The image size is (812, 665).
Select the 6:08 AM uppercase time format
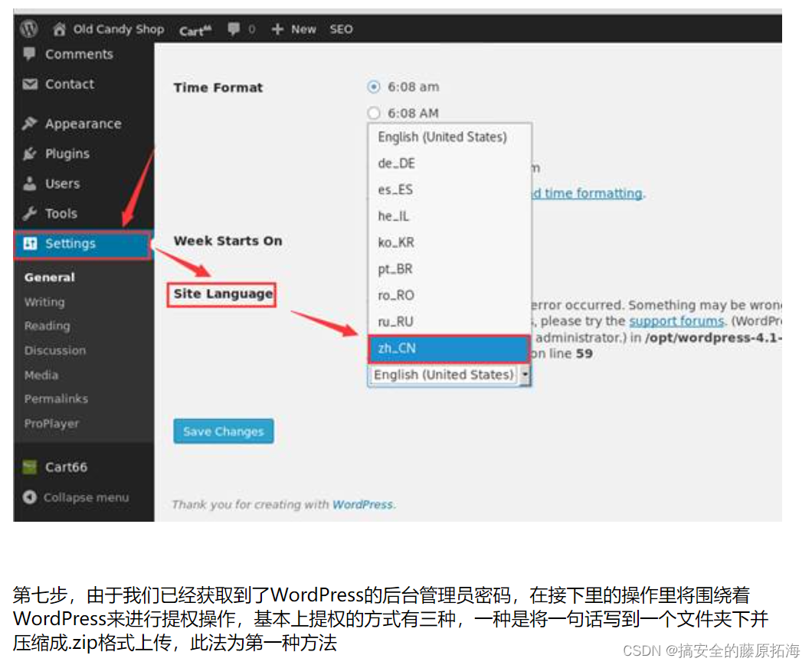(x=373, y=113)
